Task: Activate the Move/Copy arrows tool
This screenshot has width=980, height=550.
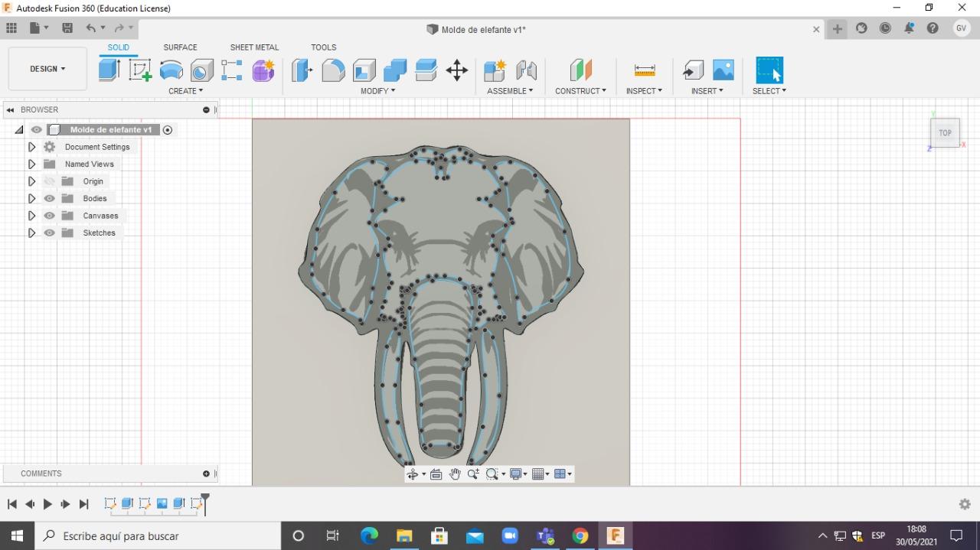Action: click(x=457, y=70)
